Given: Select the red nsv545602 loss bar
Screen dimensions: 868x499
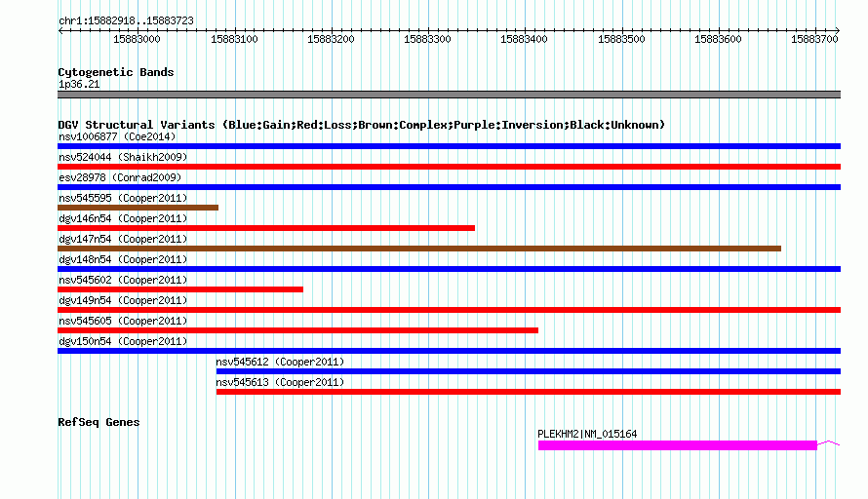Looking at the screenshot, I should click(180, 289).
